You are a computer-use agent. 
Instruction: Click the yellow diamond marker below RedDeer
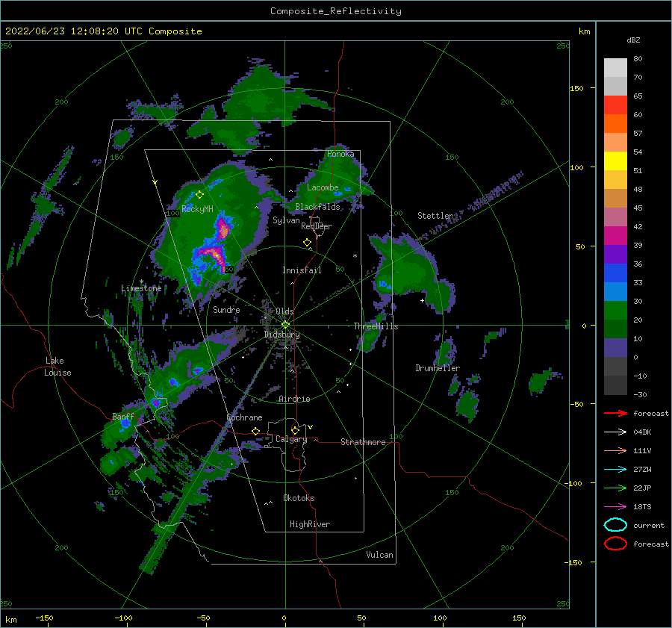[x=307, y=243]
